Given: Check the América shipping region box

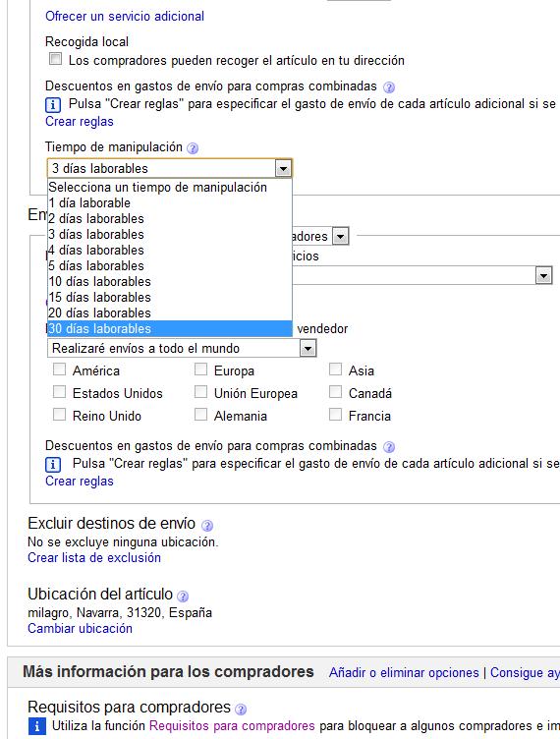Looking at the screenshot, I should 59,369.
